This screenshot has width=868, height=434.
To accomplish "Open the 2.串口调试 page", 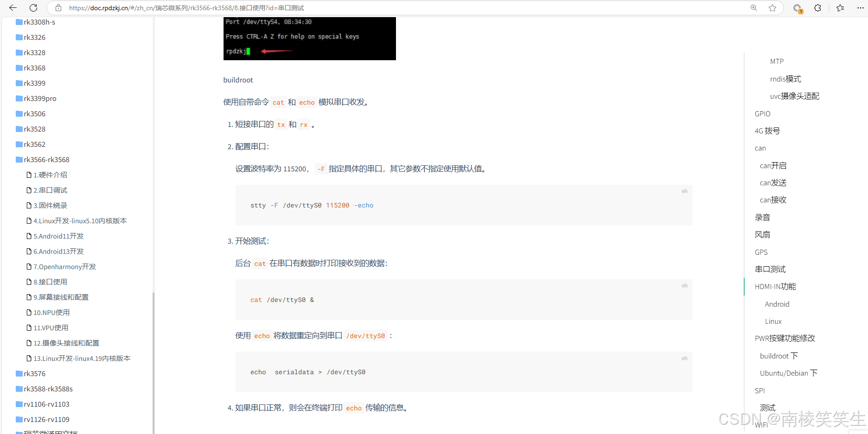I will pos(47,190).
